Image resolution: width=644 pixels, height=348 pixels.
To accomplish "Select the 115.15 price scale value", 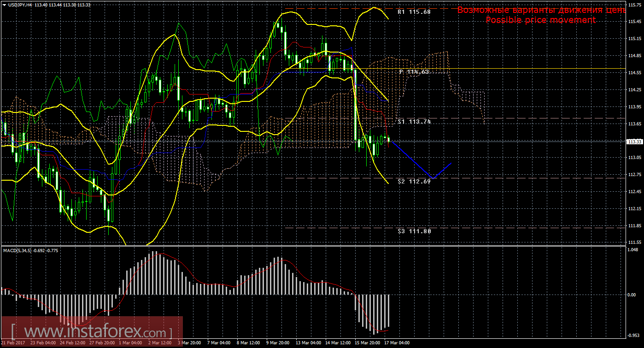I will coord(635,39).
